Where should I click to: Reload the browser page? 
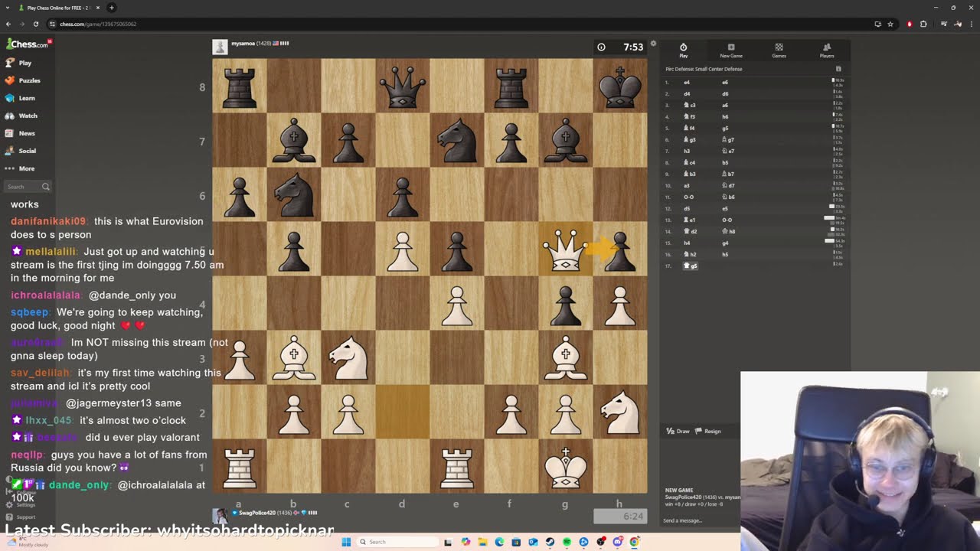coord(36,24)
